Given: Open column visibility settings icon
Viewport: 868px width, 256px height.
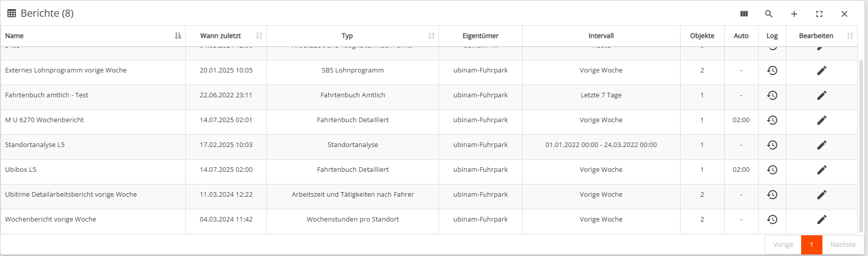Looking at the screenshot, I should pyautogui.click(x=744, y=14).
